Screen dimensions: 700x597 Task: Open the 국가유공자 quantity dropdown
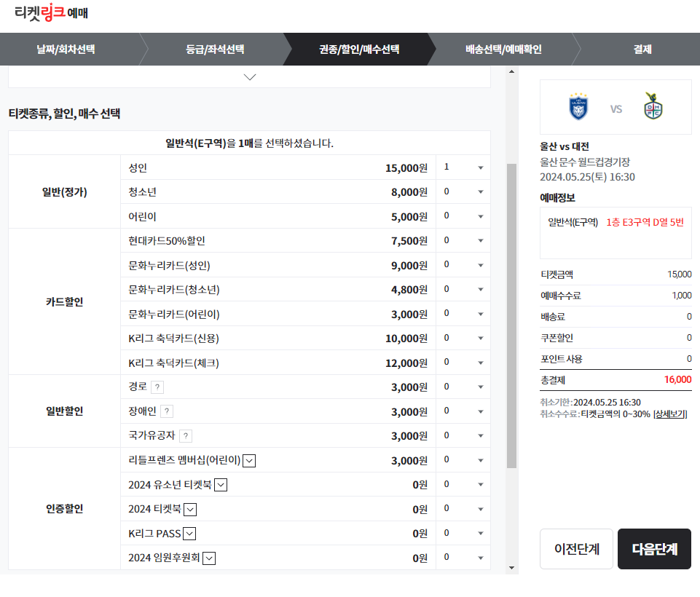[463, 435]
